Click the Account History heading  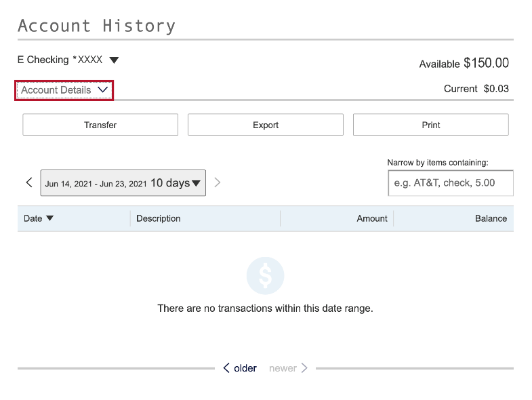point(97,26)
